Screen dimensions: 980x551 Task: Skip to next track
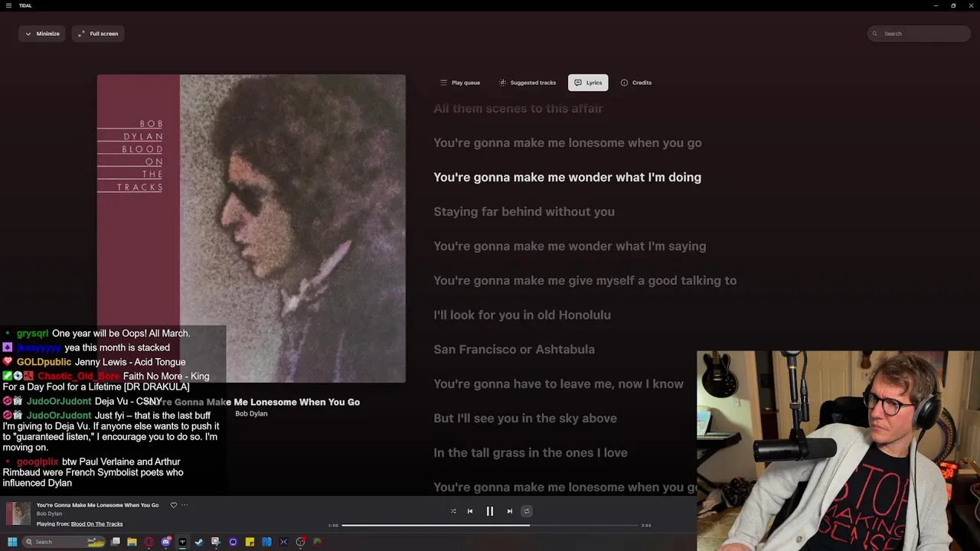click(510, 511)
